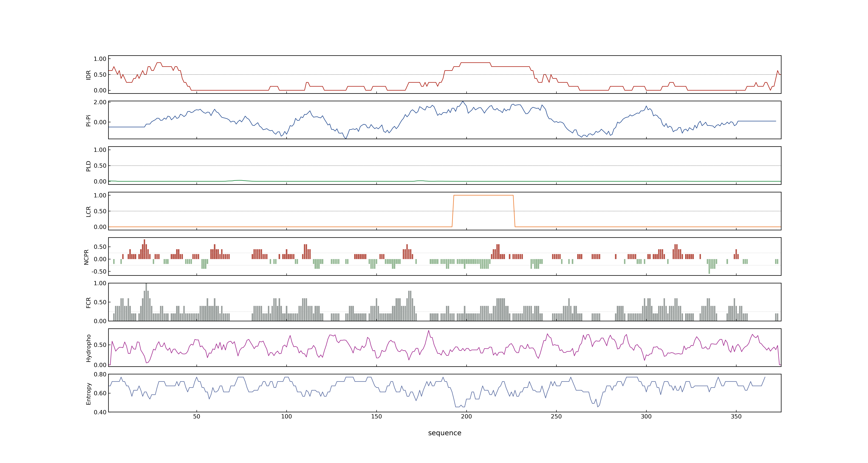Click the IDR y-axis label
Viewport: 868px width, 463px height.
[88, 75]
